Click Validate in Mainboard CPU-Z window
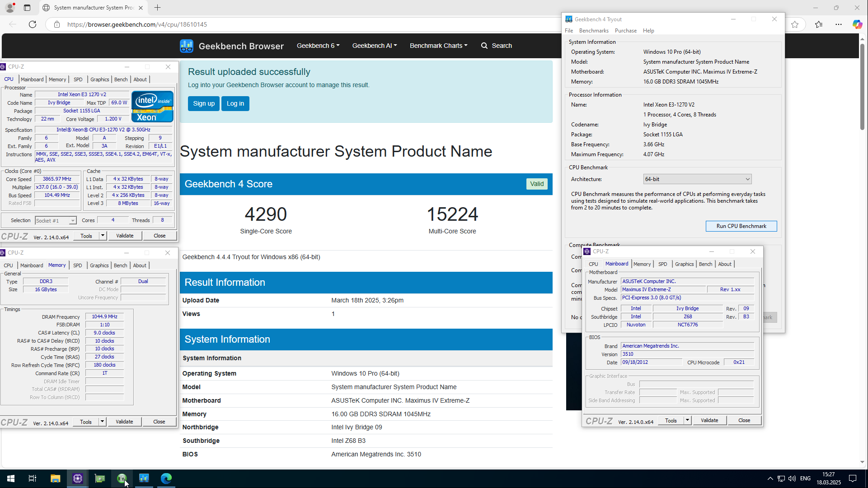Image resolution: width=868 pixels, height=488 pixels. click(x=709, y=420)
